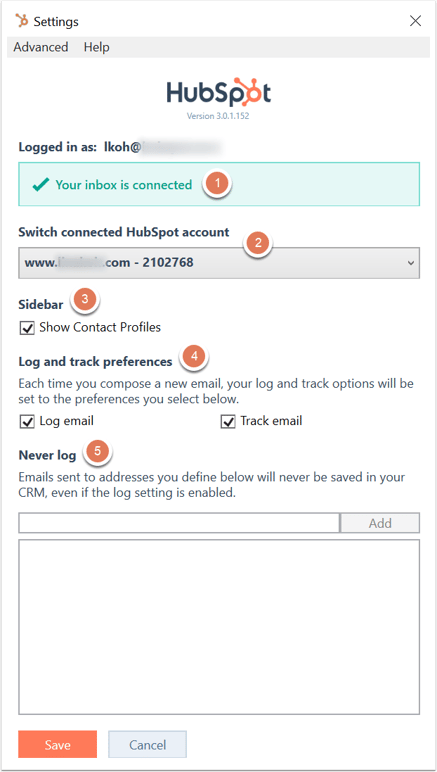437x772 pixels.
Task: Click the Add button for never log
Action: pos(380,523)
